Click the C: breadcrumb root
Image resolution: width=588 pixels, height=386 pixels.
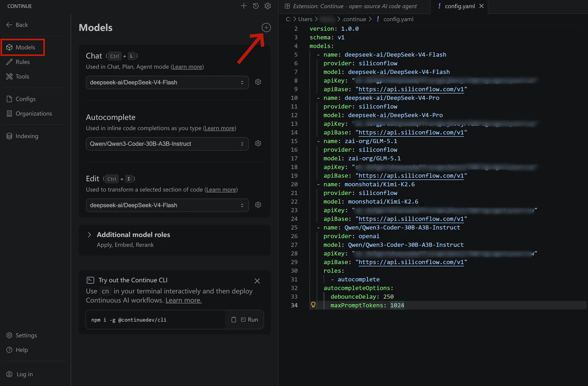click(x=288, y=19)
